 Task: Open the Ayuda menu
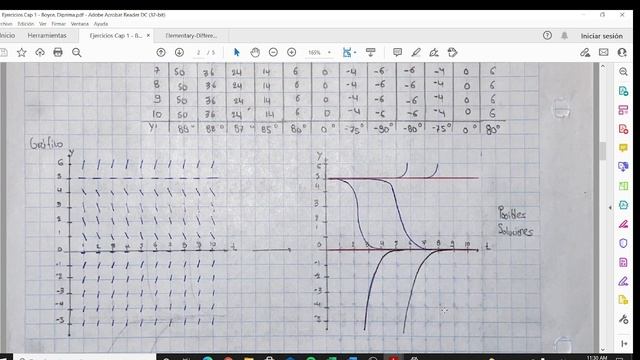pos(101,24)
